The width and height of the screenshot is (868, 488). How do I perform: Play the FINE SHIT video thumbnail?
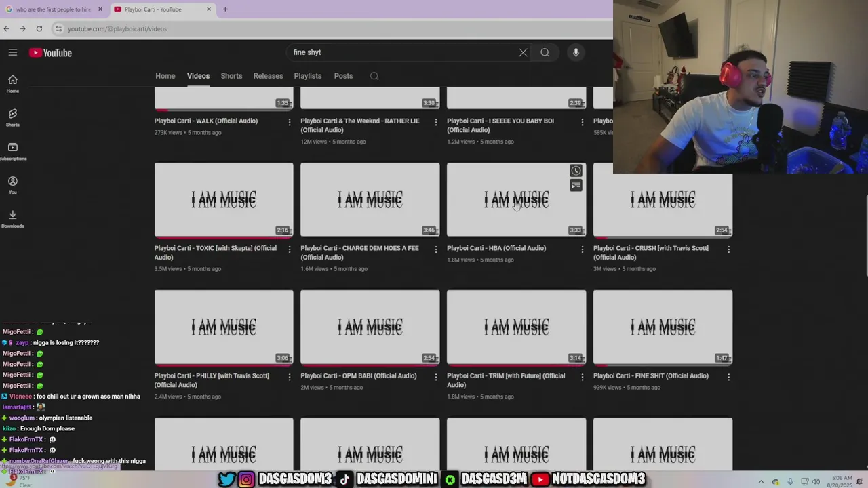(663, 327)
